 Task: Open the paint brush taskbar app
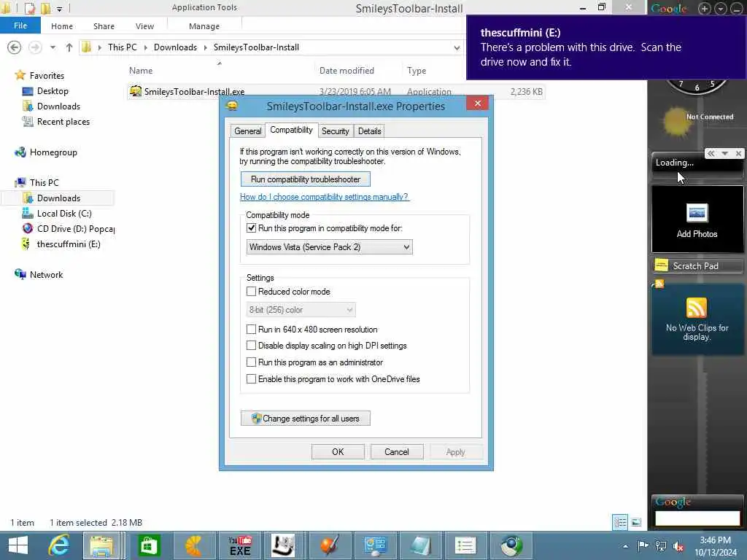(x=330, y=545)
